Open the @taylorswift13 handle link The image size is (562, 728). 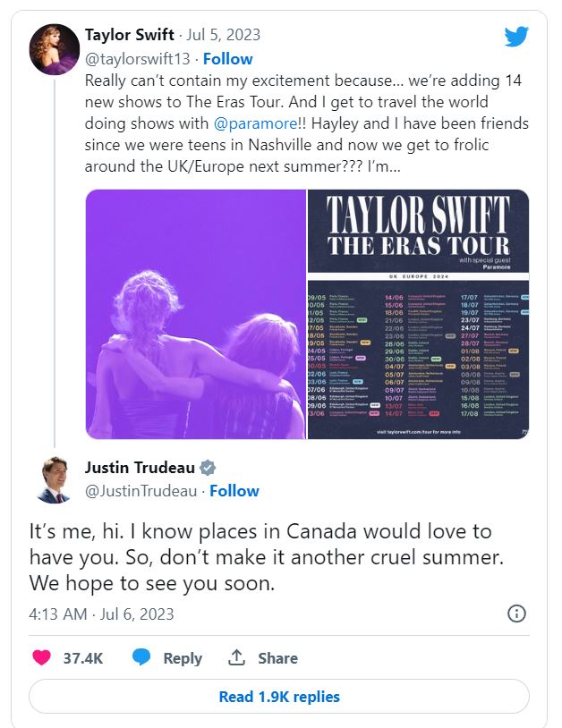[x=137, y=59]
